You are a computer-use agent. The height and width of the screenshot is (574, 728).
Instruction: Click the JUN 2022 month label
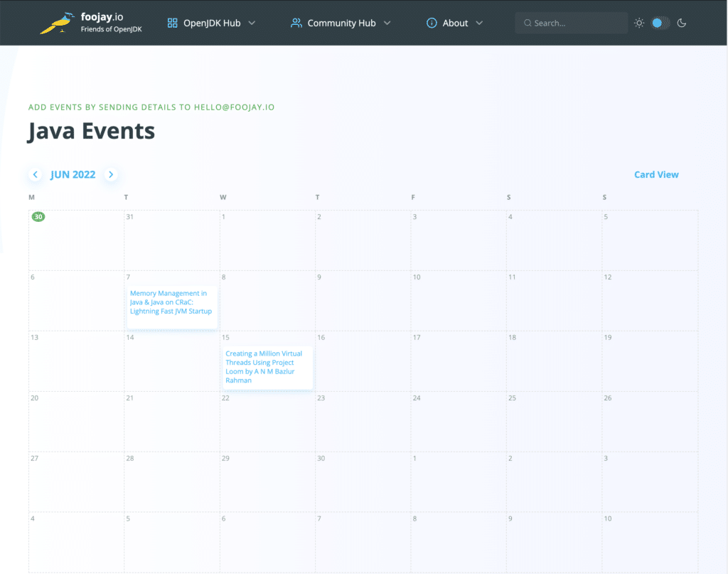(73, 174)
